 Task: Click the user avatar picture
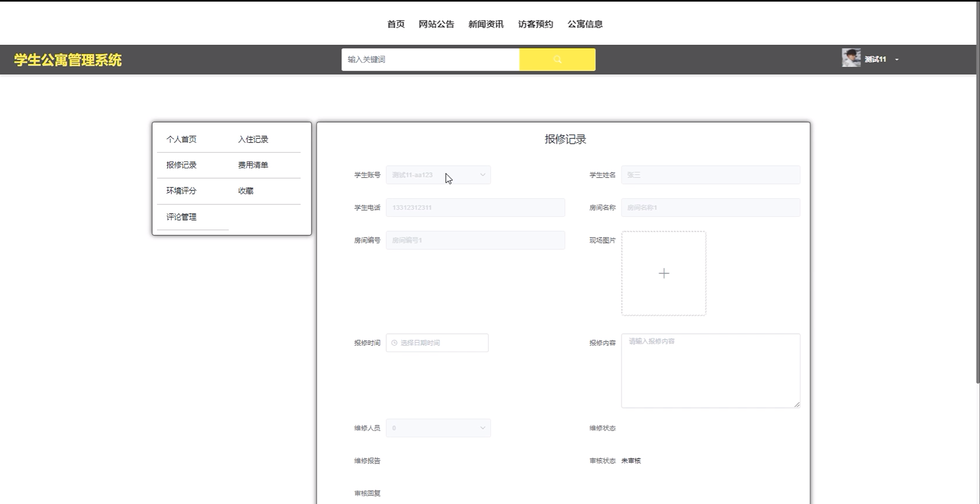(851, 58)
